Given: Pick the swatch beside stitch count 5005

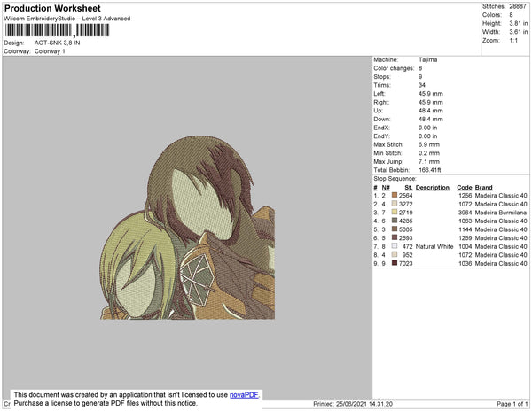Looking at the screenshot, I should point(395,229).
